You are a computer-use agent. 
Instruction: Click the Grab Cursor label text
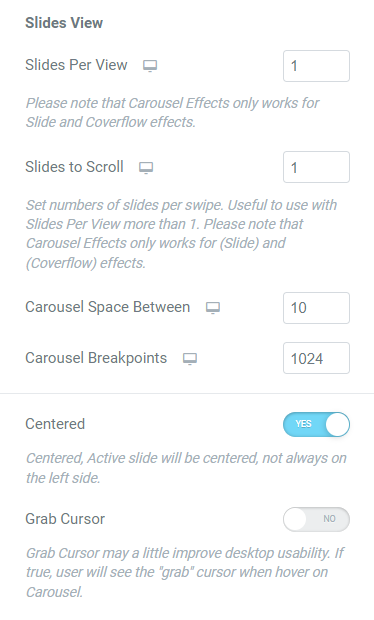click(x=65, y=519)
